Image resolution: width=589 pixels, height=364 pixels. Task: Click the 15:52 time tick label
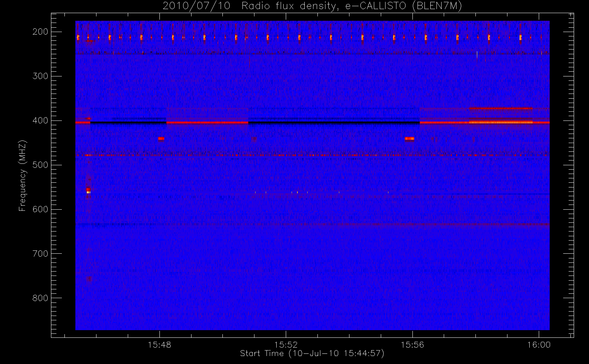[286, 345]
